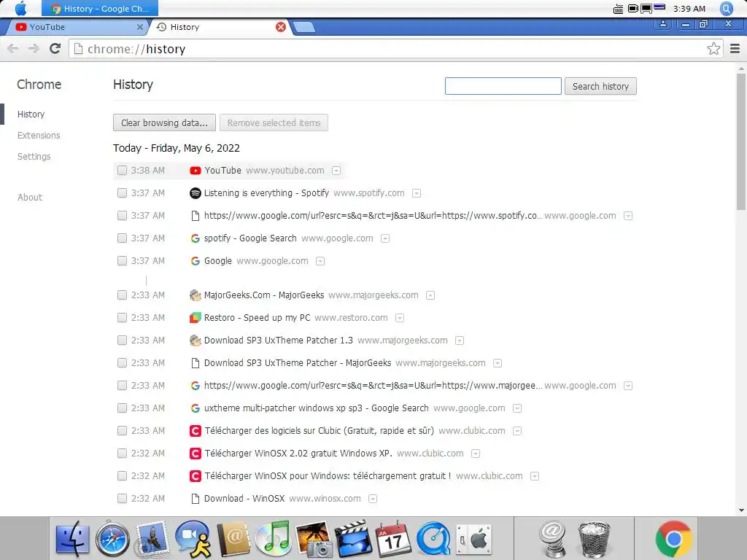Check the MajorGeeks.Com - MajorGeeks checkbox
The image size is (747, 560).
coord(122,295)
